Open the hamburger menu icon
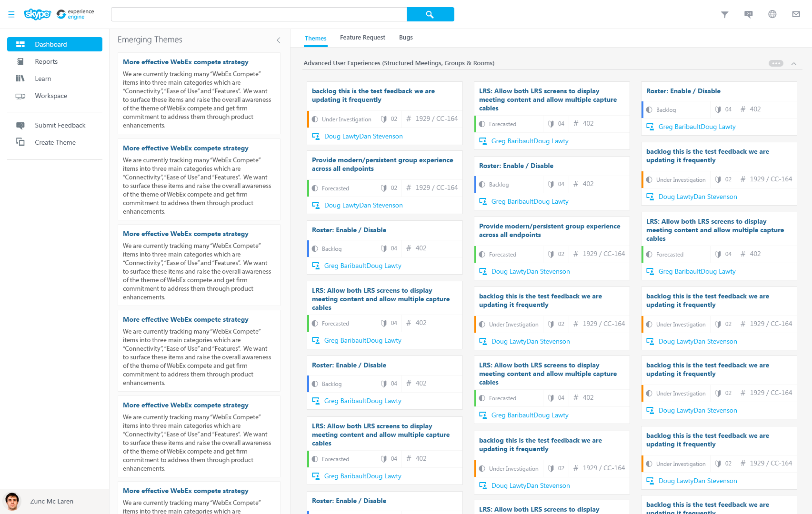812x514 pixels. (11, 14)
